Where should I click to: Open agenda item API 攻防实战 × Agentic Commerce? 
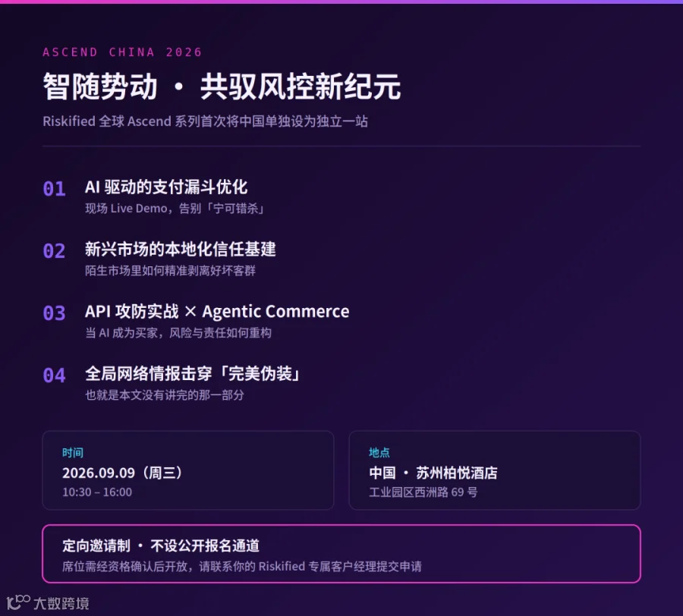pyautogui.click(x=217, y=312)
